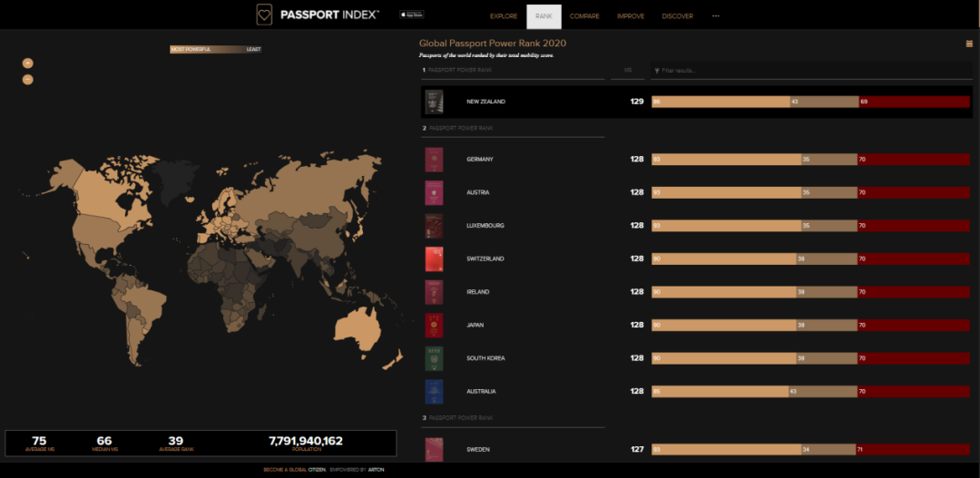Click New Zealand's visa-on-arrival segment 43
980x478 pixels.
tap(824, 102)
